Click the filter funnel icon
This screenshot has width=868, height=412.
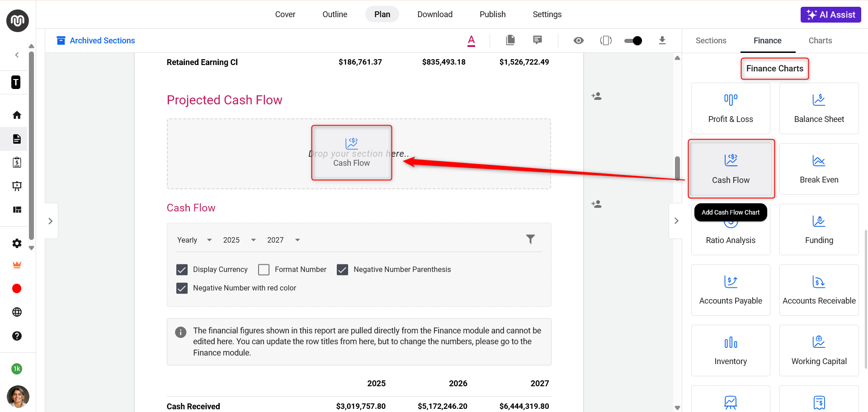coord(530,239)
